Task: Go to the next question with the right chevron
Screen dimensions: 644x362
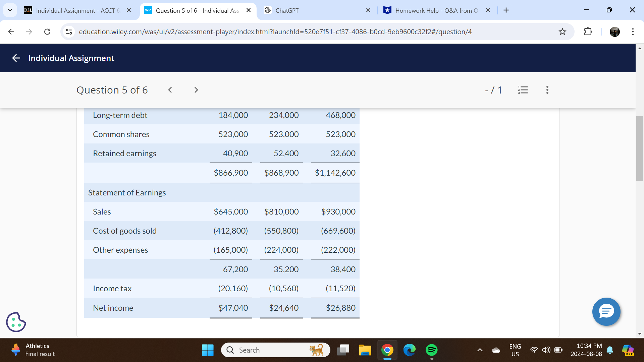Action: (196, 90)
